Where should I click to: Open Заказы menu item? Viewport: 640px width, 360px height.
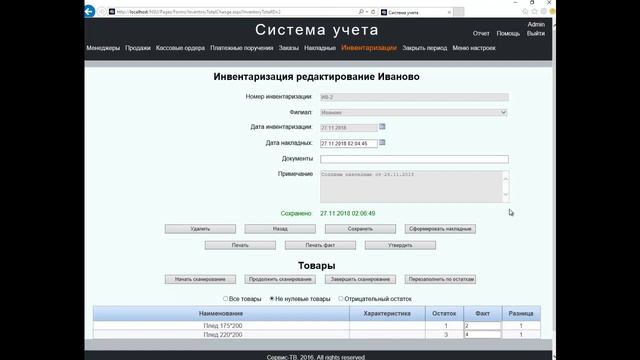289,48
